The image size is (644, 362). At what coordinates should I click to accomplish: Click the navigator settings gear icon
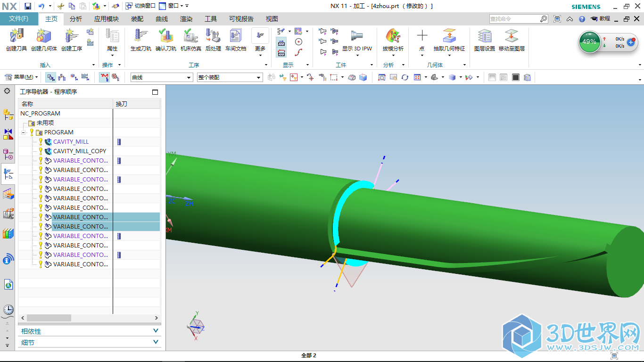click(x=7, y=91)
